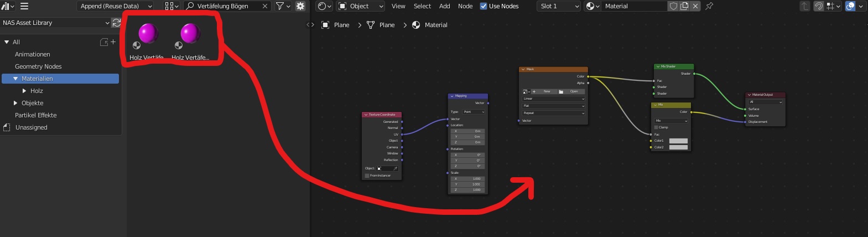The width and height of the screenshot is (868, 237).
Task: Open the NAS Asset Library dropdown
Action: [56, 23]
